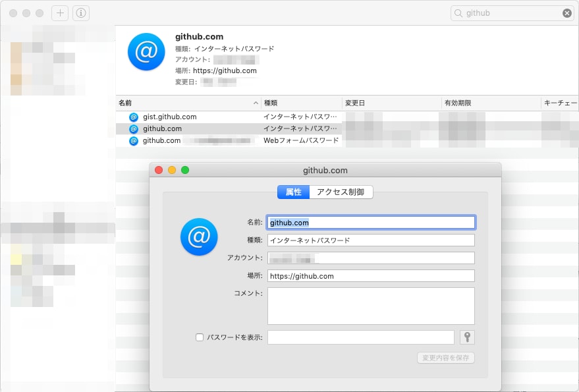Clear the github search field
Image resolution: width=579 pixels, height=392 pixels.
[x=567, y=13]
